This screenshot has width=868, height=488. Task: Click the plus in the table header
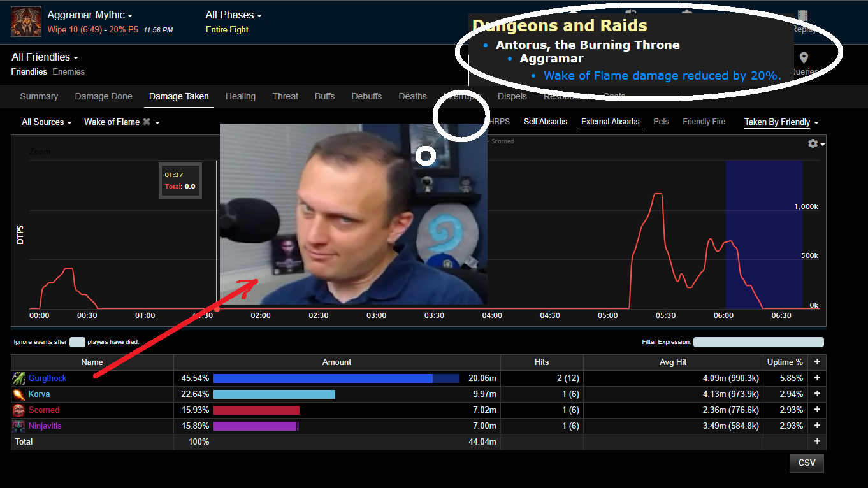[817, 362]
